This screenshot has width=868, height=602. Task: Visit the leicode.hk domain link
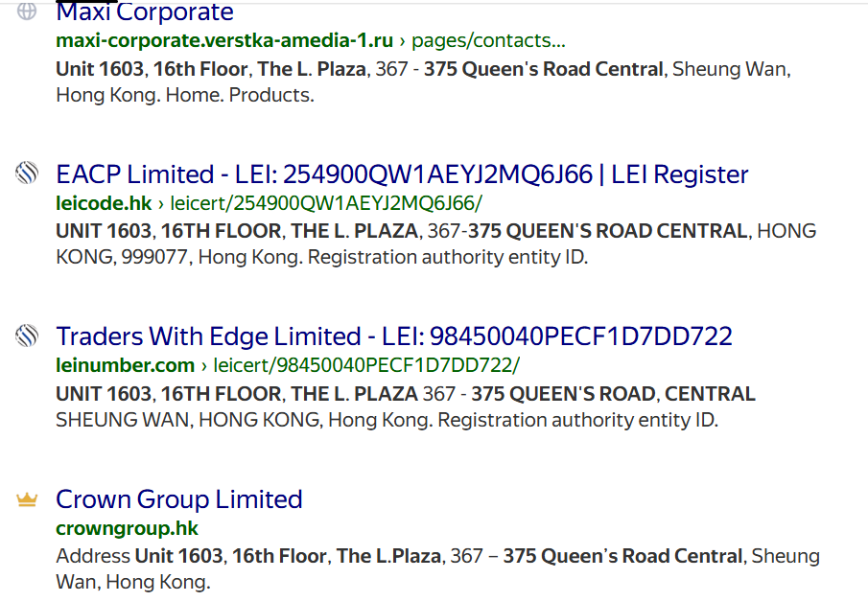pos(104,203)
